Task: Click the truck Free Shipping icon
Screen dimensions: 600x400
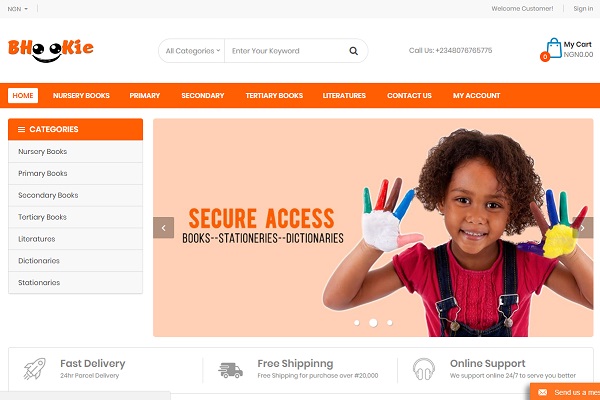Action: click(230, 370)
